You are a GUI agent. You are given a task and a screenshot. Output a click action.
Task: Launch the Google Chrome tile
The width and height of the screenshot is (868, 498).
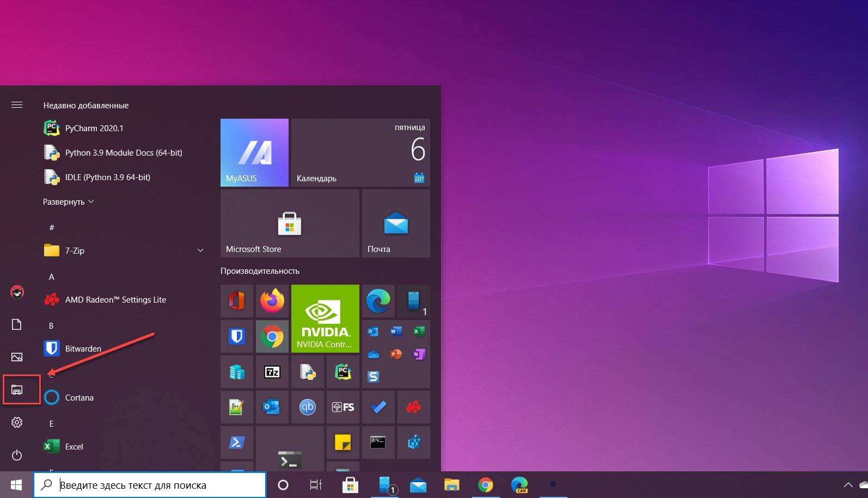[272, 336]
